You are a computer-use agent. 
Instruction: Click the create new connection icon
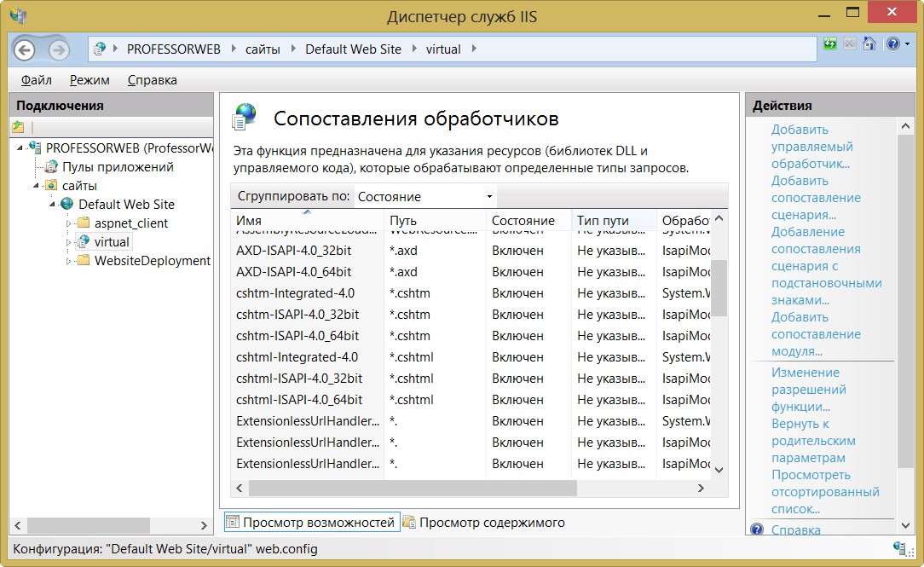click(x=18, y=127)
